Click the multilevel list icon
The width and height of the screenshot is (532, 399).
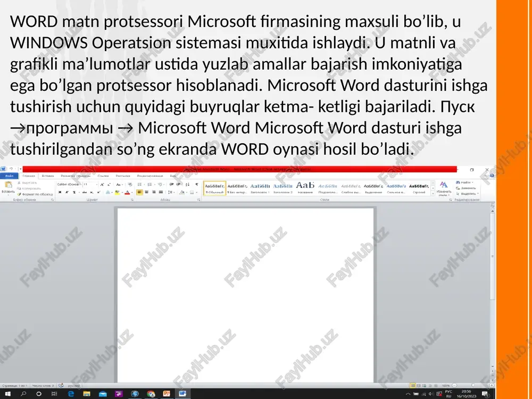tap(161, 185)
